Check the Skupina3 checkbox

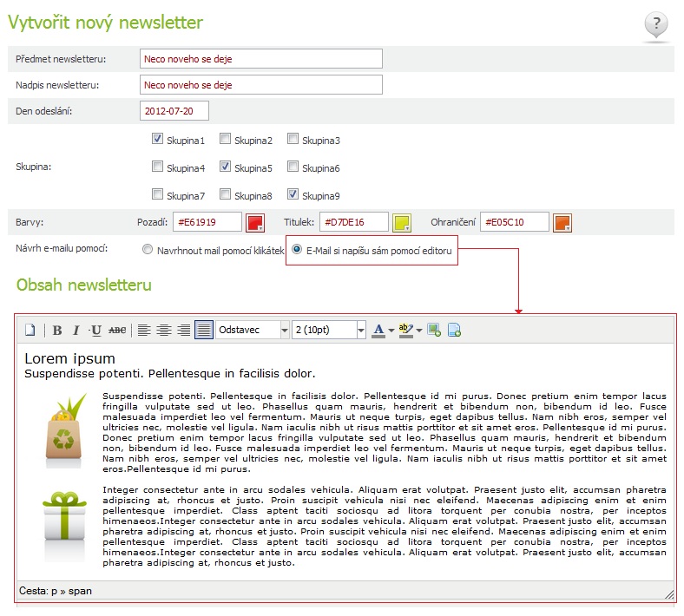293,139
